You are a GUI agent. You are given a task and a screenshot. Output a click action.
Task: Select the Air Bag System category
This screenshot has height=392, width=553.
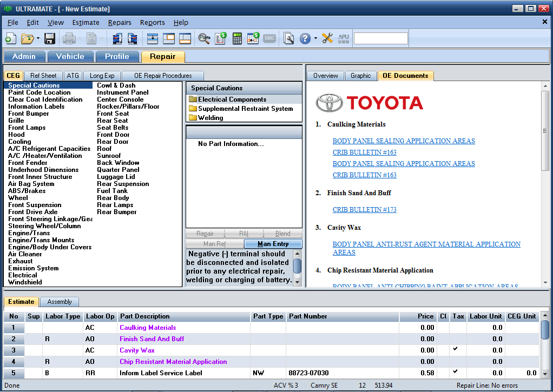tap(31, 184)
